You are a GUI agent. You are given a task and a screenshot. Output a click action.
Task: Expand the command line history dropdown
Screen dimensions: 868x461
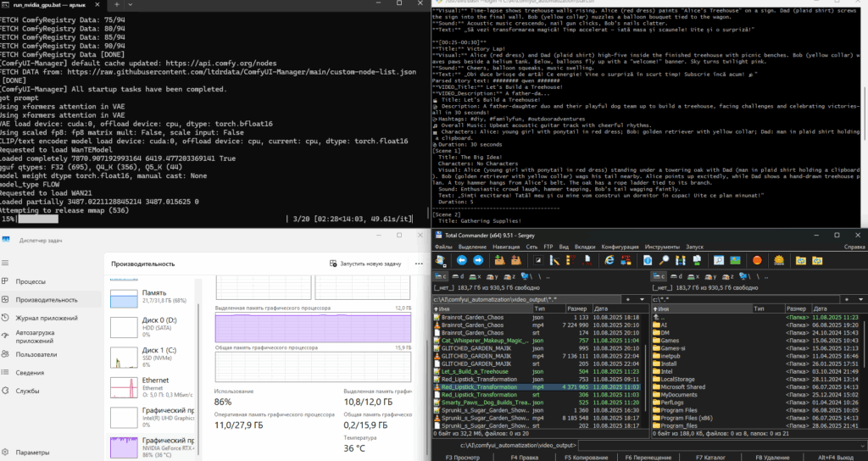click(x=861, y=445)
